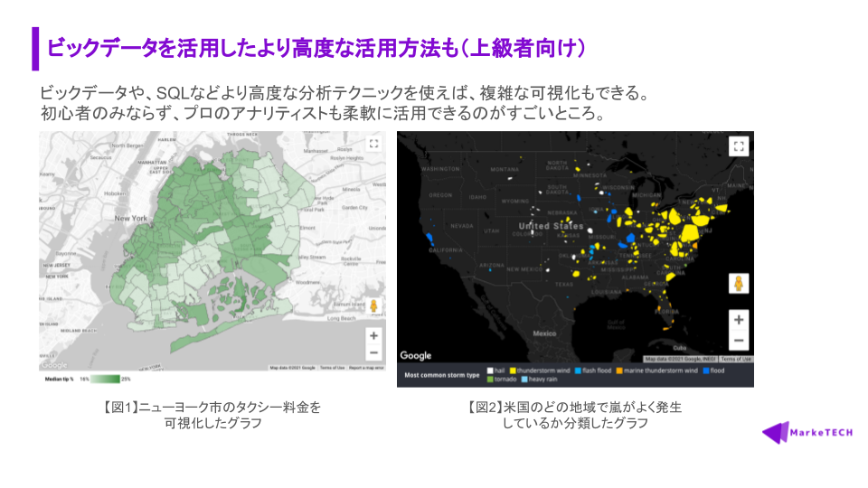The image size is (868, 488).
Task: Click the 'Median tip %' legend label
Action: point(60,379)
